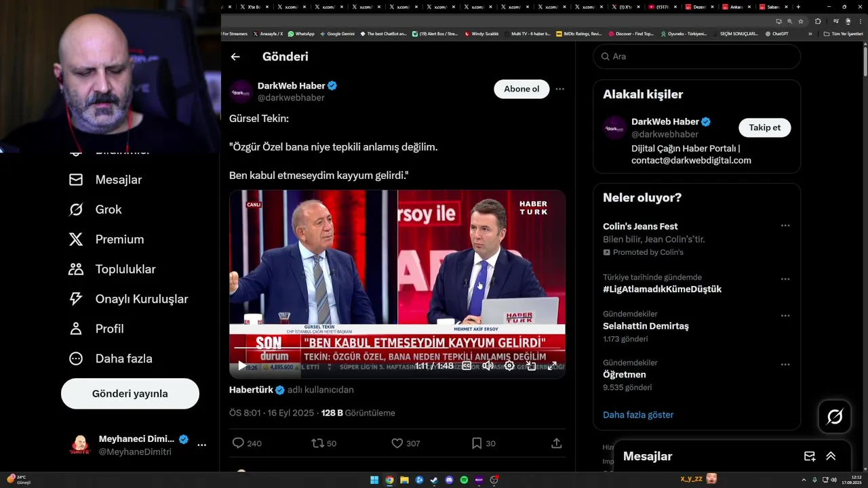Image resolution: width=868 pixels, height=488 pixels.
Task: Toggle picture-in-picture on the video
Action: pyautogui.click(x=531, y=366)
